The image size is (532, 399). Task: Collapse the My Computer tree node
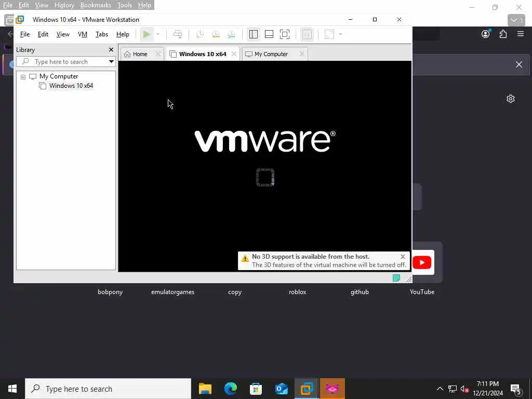click(23, 77)
